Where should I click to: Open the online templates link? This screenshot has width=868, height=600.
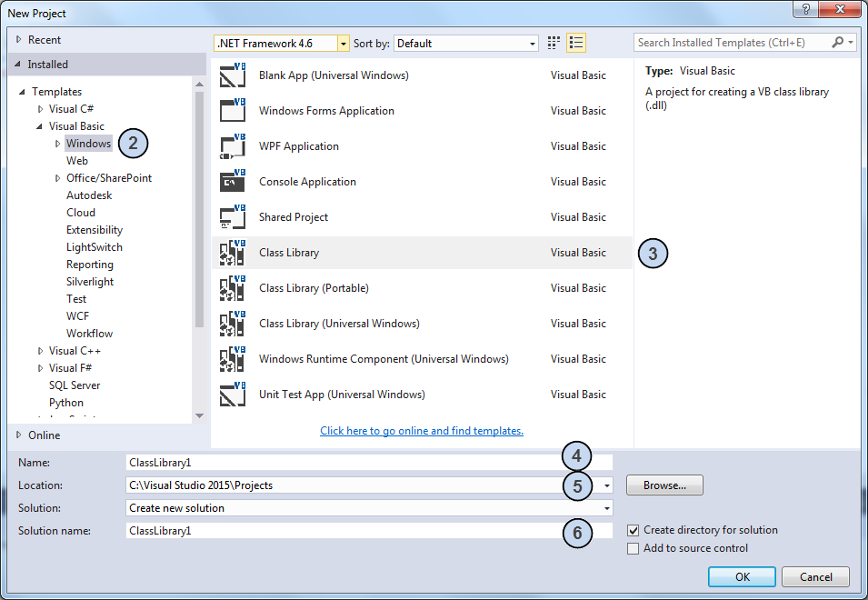coord(421,431)
